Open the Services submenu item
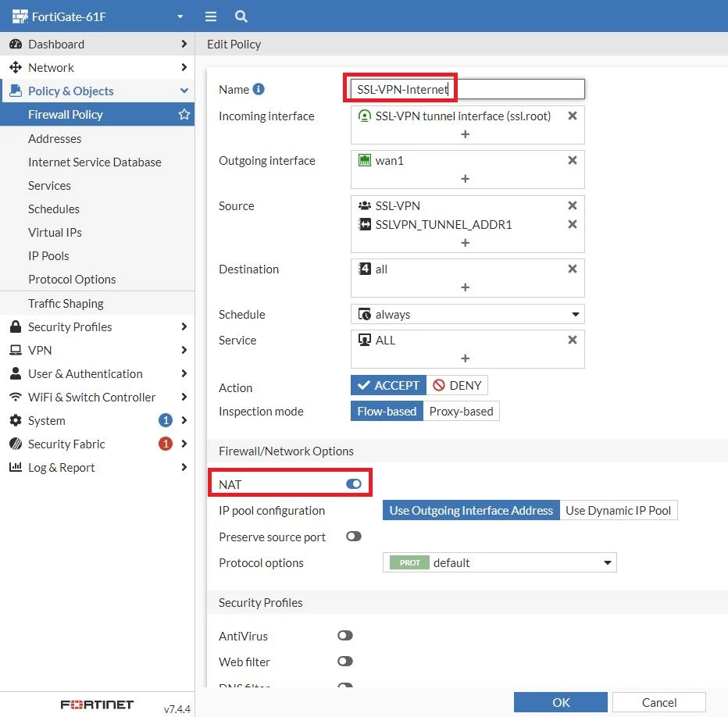 point(49,185)
